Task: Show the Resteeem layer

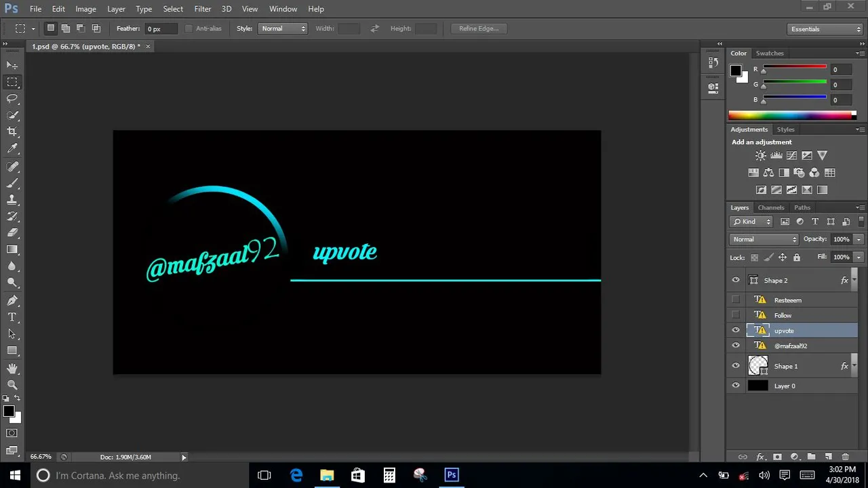Action: (x=736, y=300)
